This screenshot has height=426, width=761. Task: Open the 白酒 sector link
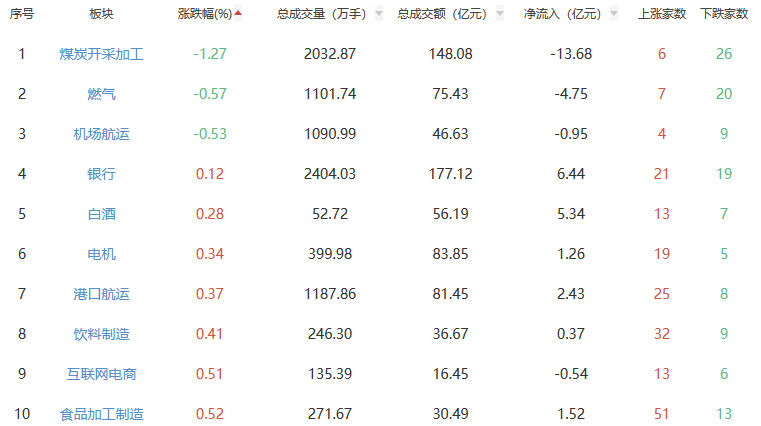pyautogui.click(x=101, y=214)
